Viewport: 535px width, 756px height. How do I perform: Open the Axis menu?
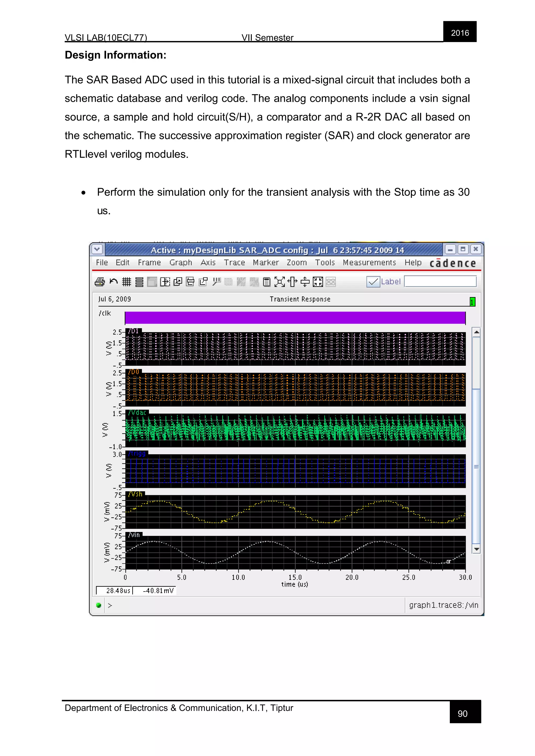[x=208, y=262]
